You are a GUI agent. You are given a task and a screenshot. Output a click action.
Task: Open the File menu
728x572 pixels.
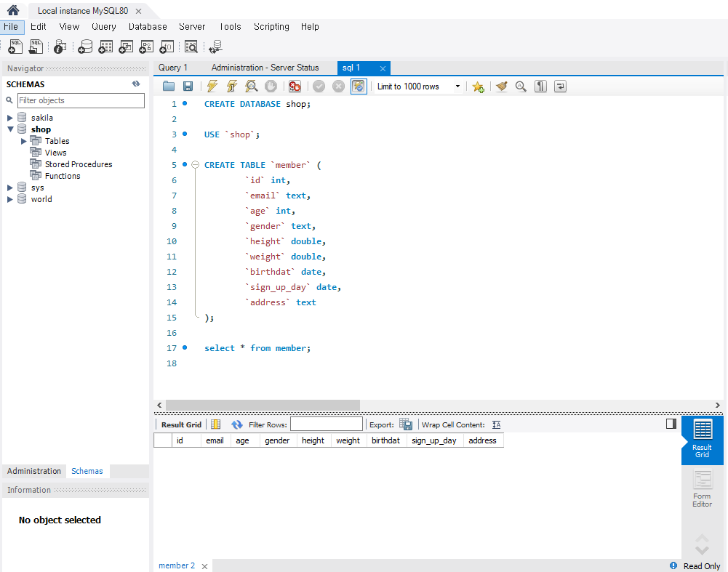click(11, 26)
